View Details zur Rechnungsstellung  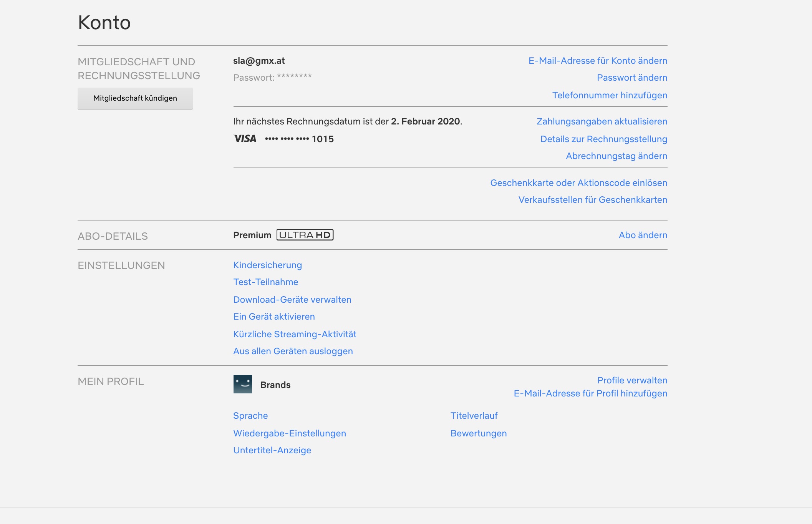point(603,139)
